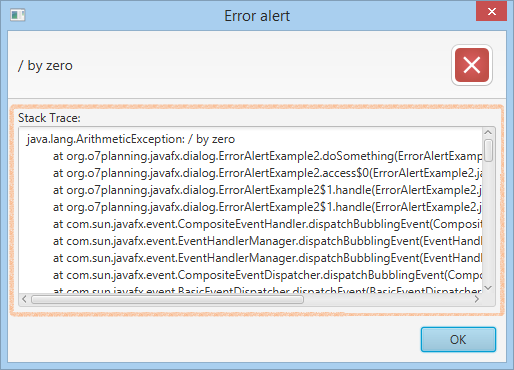Click the access$0 stack trace line
The image size is (514, 370).
click(x=268, y=173)
